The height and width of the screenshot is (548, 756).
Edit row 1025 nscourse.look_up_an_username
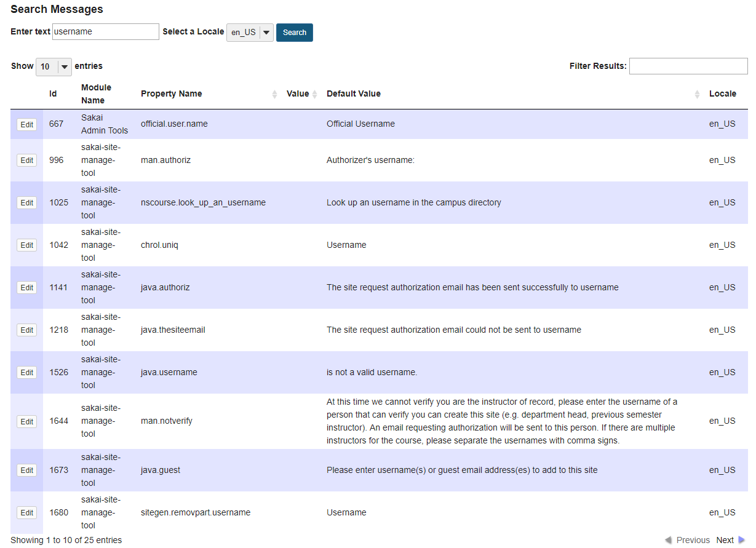pos(26,202)
